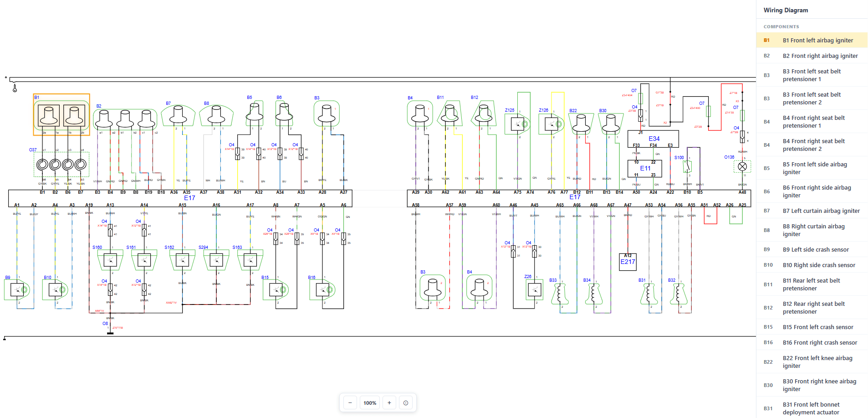
Task: Click the S160 sensor symbol
Action: point(110,260)
